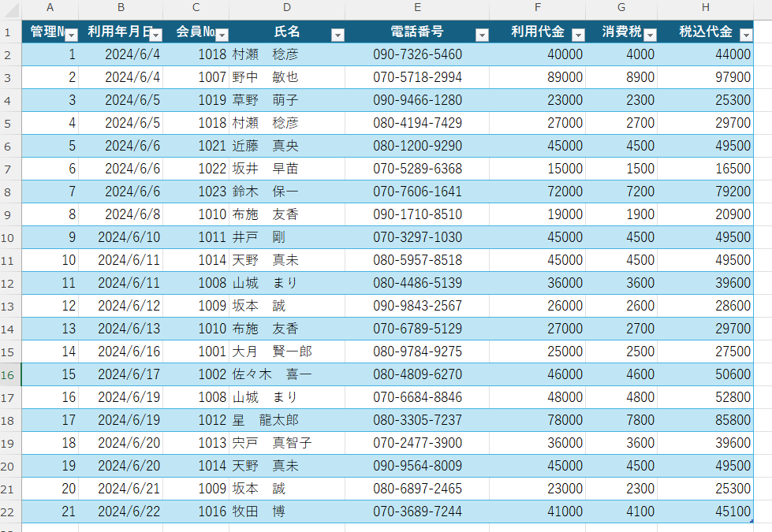Open the 利用年月日 filter dropdown
772x532 pixels.
point(155,35)
